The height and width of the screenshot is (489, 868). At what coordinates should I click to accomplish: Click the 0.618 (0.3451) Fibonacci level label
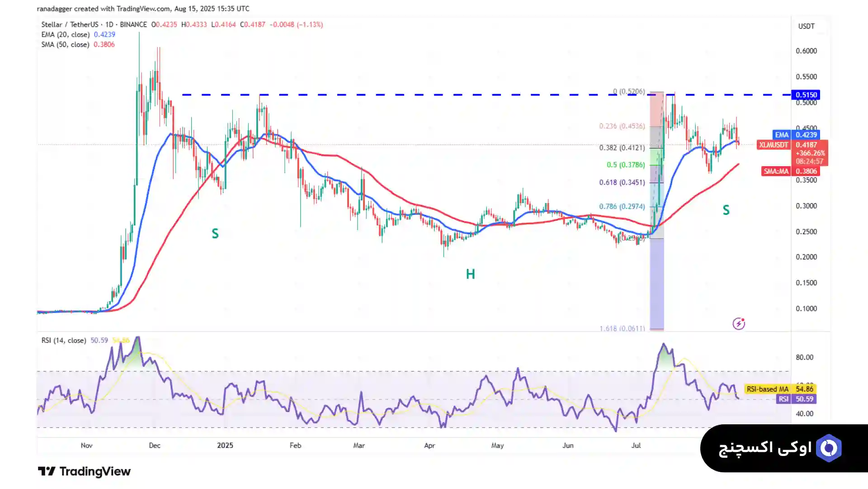pos(622,183)
